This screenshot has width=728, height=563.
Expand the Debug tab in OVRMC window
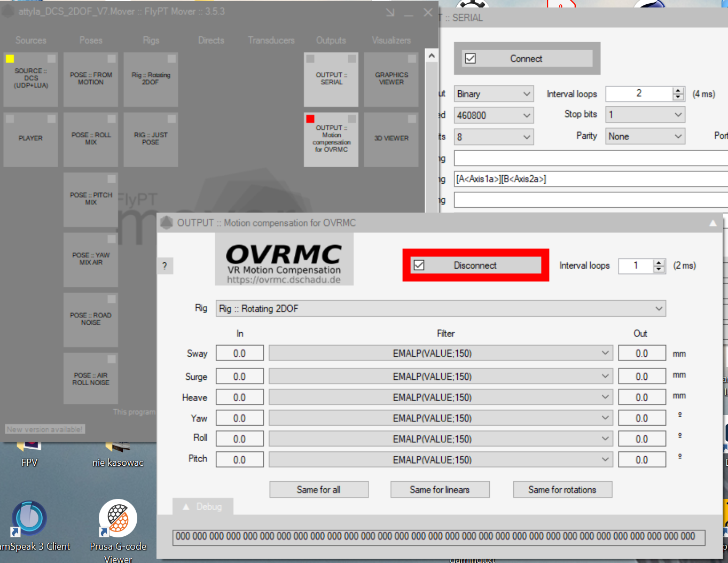203,506
